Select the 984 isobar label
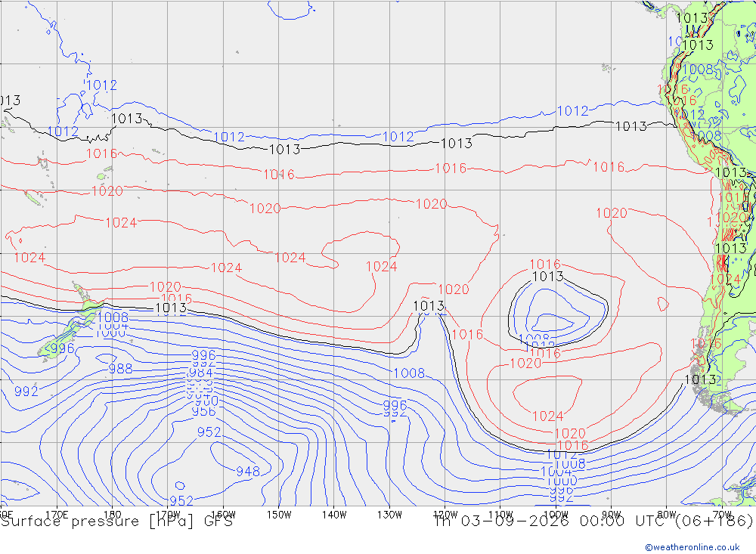The width and height of the screenshot is (756, 554). click(200, 373)
